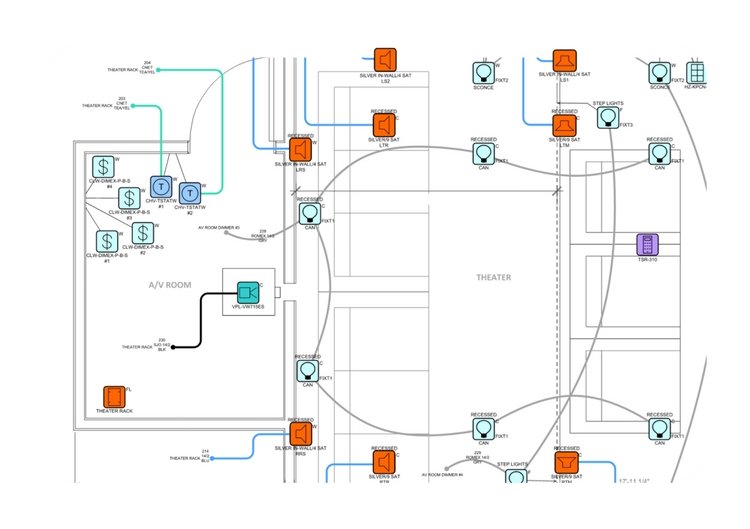Click blue wire endpoint dot at 214 BLU
Screen dimensions: 750x529
[212, 458]
